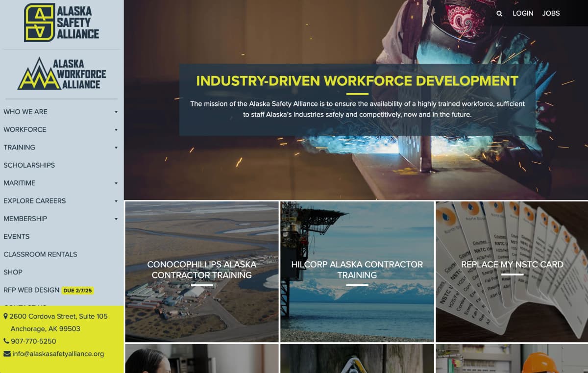Open the Workforce menu item
The image size is (588, 373).
click(x=25, y=129)
